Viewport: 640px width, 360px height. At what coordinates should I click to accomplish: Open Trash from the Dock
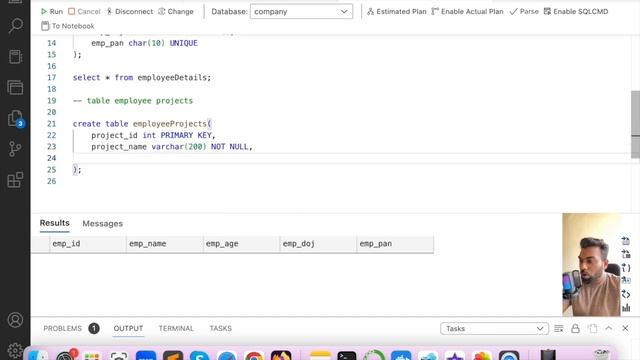[602, 355]
